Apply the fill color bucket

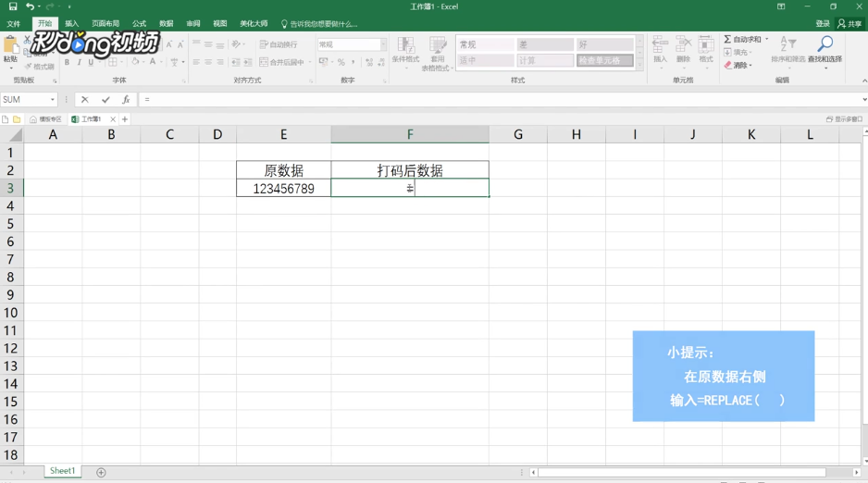tap(136, 62)
